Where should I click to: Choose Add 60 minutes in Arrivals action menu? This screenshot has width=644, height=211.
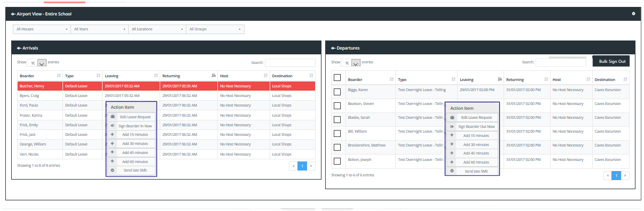pos(131,161)
